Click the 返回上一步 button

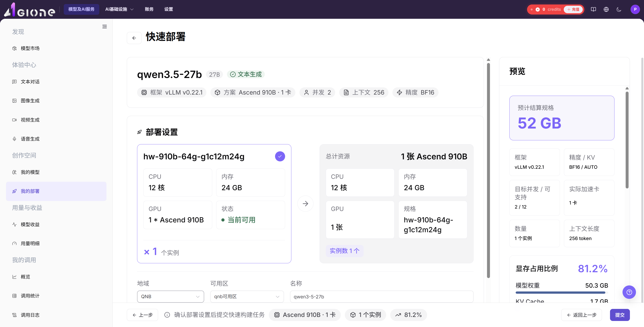[581, 315]
